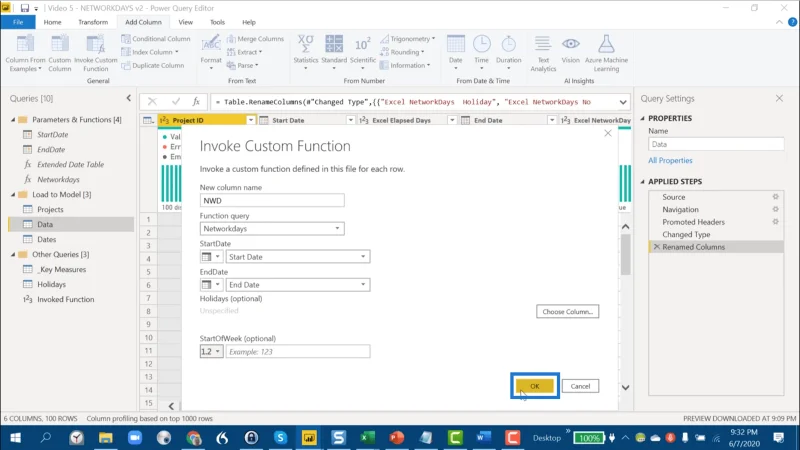
Task: Open Project ID column filter dropdown
Action: 251,120
